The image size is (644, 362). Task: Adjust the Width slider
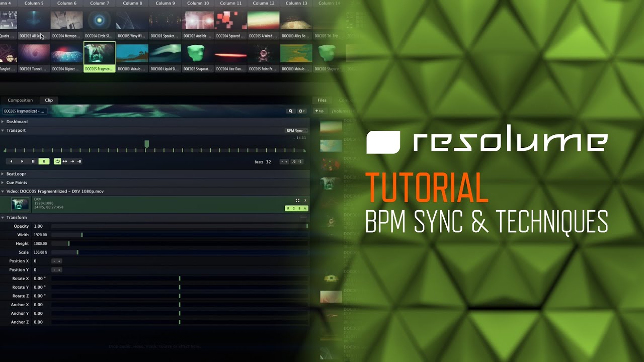180,235
